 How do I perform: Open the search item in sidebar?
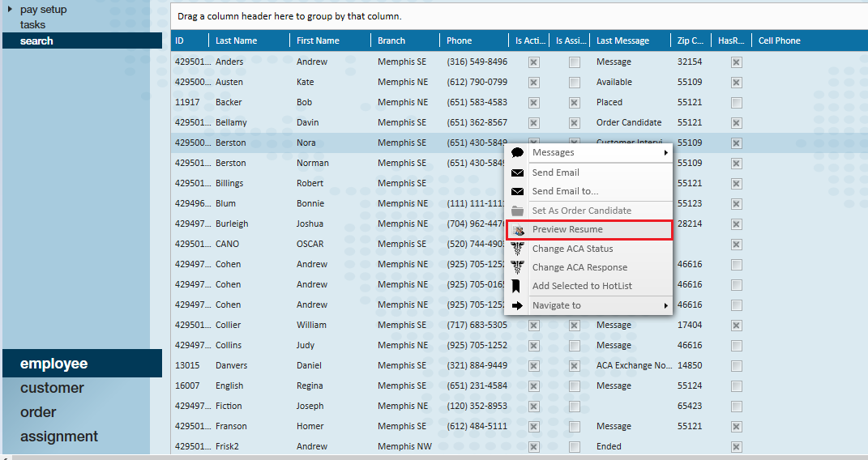tap(82, 41)
